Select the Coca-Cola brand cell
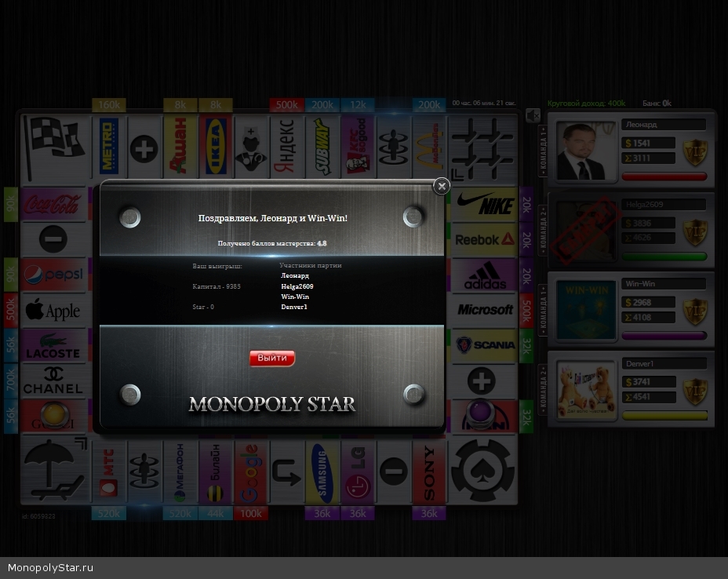The image size is (728, 579). click(53, 204)
